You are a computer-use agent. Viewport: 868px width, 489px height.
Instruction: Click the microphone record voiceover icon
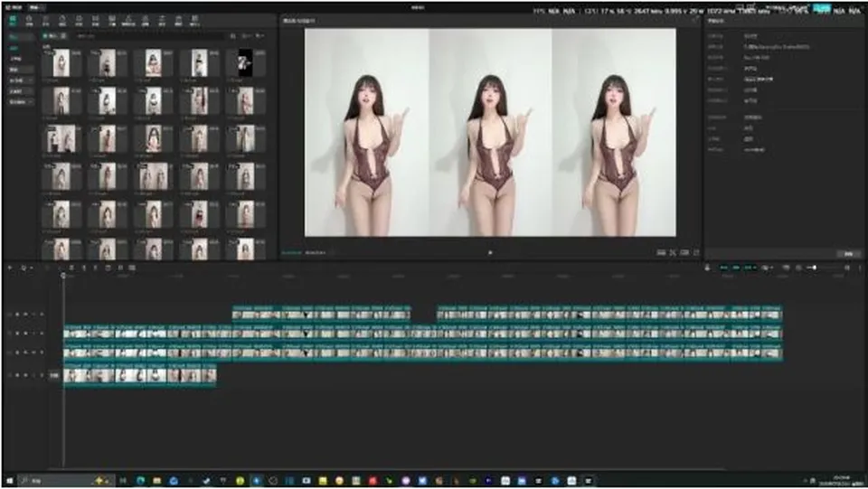707,268
